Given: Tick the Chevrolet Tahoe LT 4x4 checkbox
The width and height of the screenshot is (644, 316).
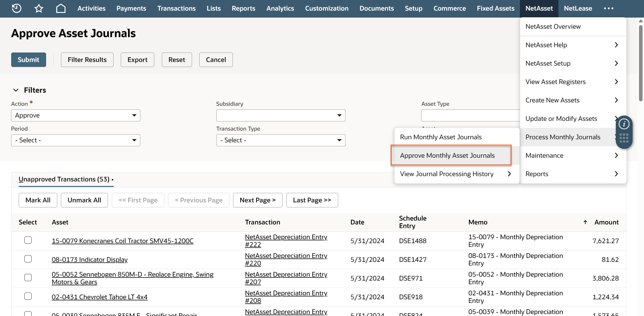Looking at the screenshot, I should pyautogui.click(x=28, y=296).
